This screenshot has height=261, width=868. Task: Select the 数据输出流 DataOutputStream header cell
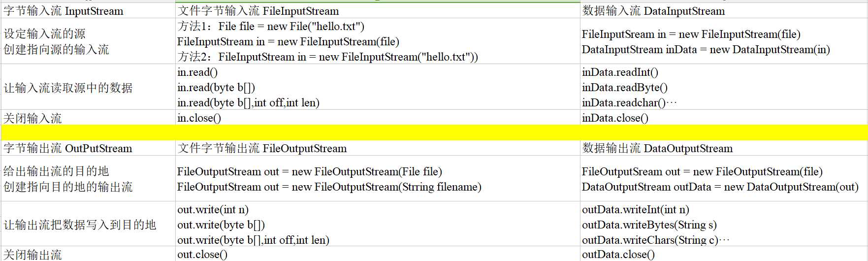(724, 148)
